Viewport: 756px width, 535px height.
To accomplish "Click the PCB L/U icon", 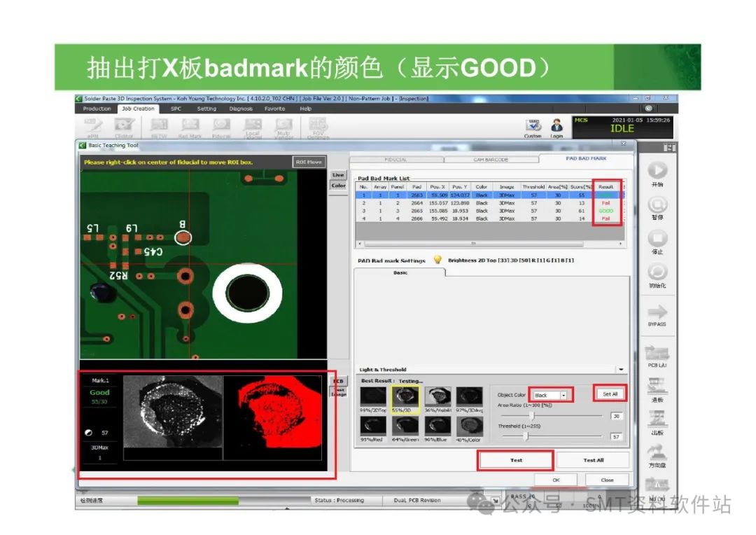I will [657, 354].
